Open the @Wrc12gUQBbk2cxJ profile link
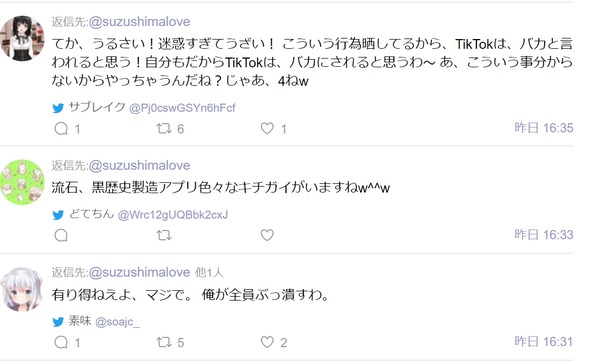The image size is (600, 364). 173,215
